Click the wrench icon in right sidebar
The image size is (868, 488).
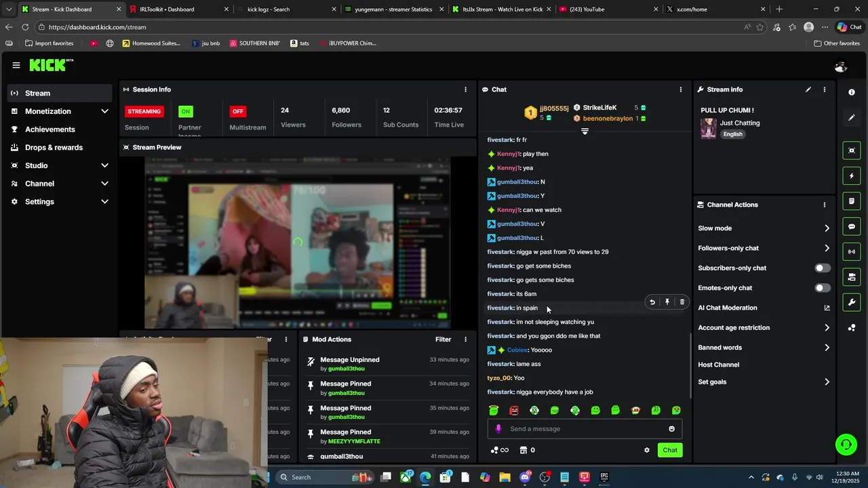point(852,302)
